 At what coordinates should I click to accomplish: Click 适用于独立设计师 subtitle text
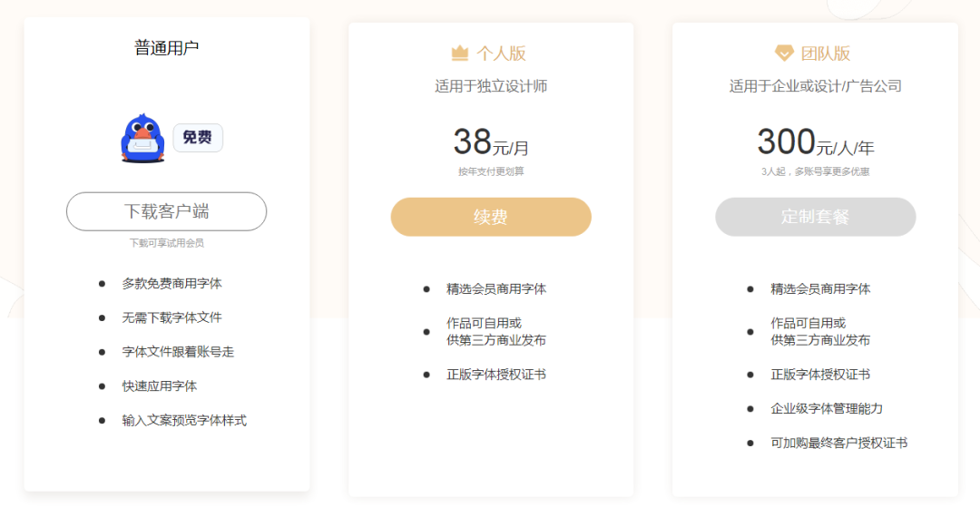[491, 87]
